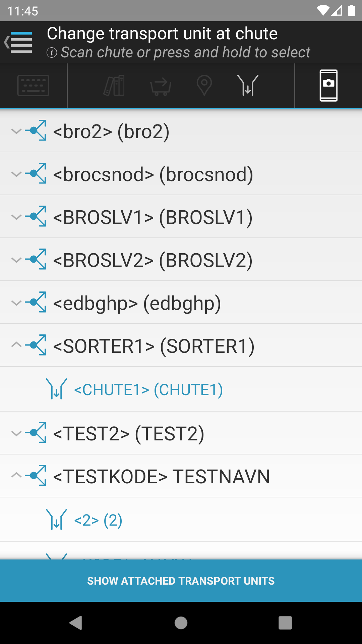The image size is (362, 644).
Task: Open the camera barcode scanner icon
Action: click(328, 86)
